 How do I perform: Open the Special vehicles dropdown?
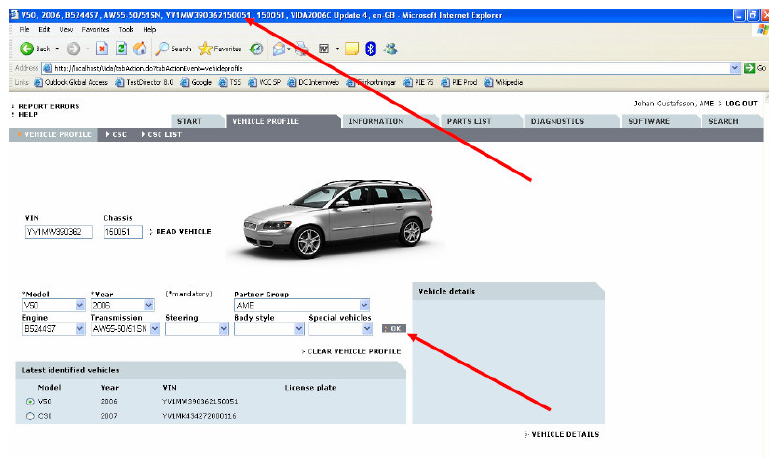click(340, 329)
